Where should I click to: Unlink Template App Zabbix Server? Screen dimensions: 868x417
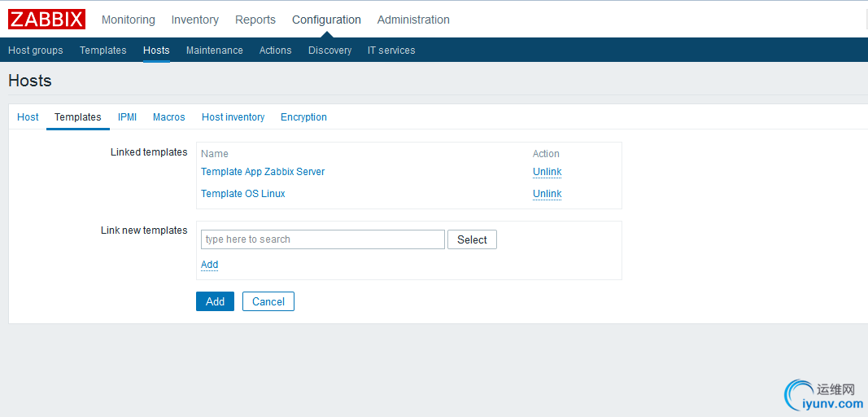(x=547, y=172)
